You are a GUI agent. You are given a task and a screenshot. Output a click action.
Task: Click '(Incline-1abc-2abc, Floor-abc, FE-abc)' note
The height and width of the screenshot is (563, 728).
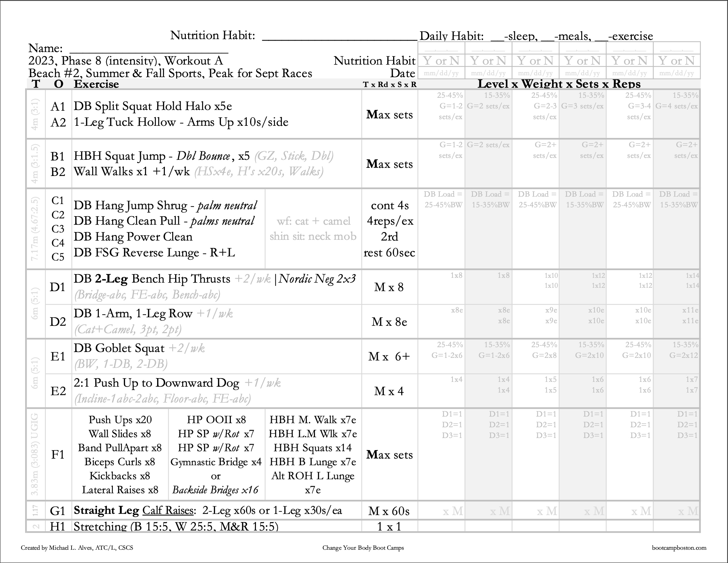163,399
